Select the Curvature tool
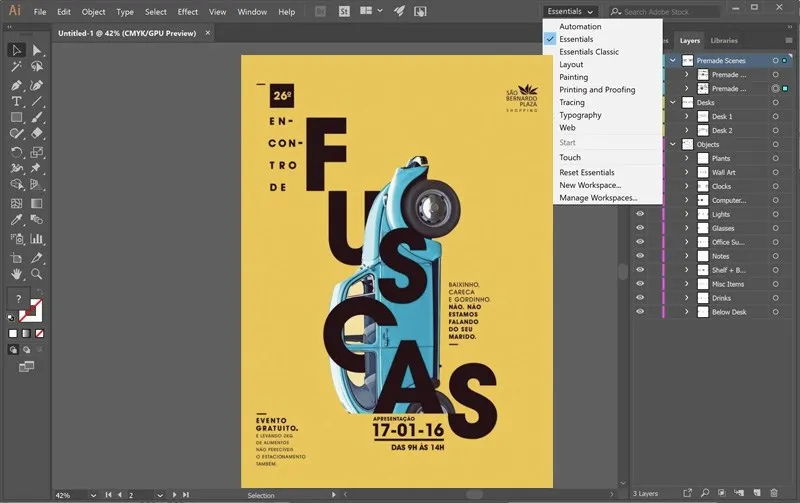 [36, 85]
